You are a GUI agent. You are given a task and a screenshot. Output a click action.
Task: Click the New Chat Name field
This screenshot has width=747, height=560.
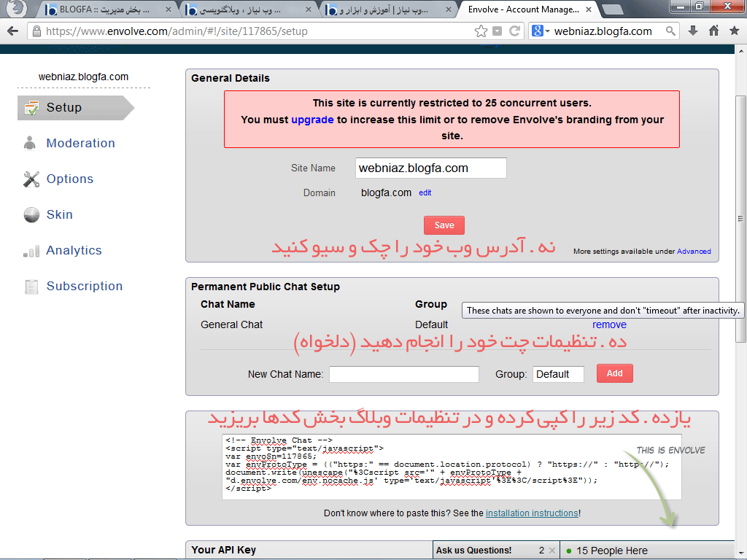click(404, 374)
